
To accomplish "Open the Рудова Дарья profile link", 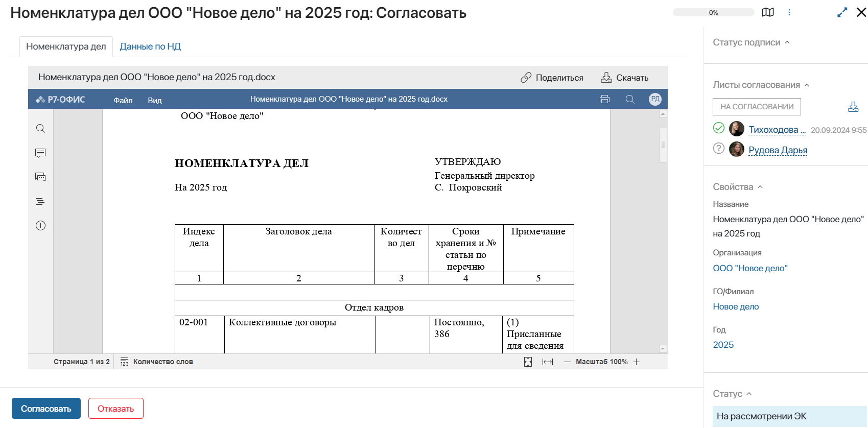I will tap(778, 150).
